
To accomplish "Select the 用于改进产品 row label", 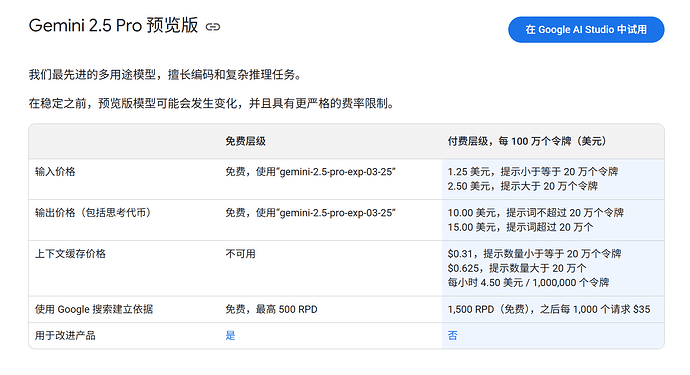I will tap(65, 335).
